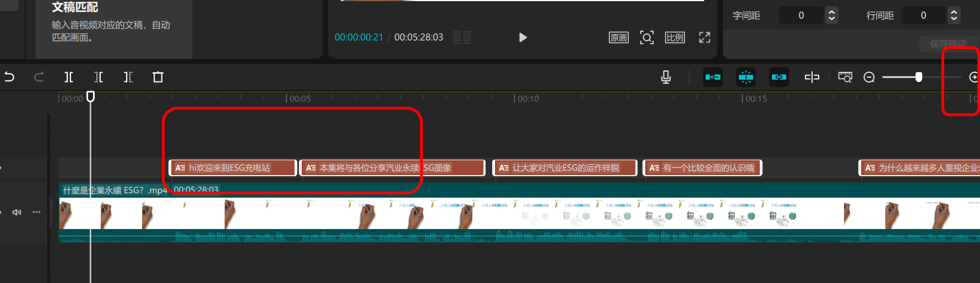Select subtitle clip 有一个比较全面的认识哦
The height and width of the screenshot is (283, 980).
tap(703, 168)
